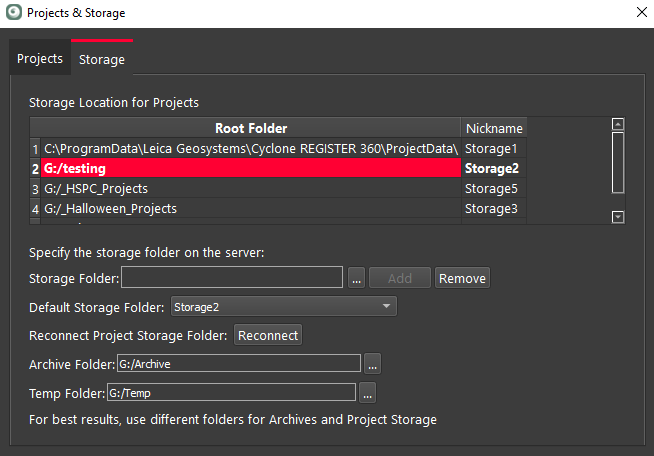Click the Storage3 nickname cell
This screenshot has height=456, width=654.
[x=492, y=208]
